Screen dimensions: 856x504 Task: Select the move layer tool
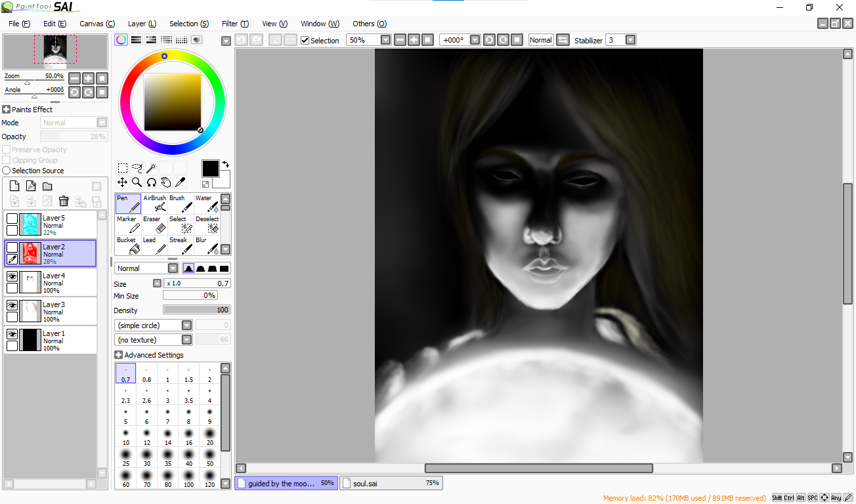pos(123,182)
